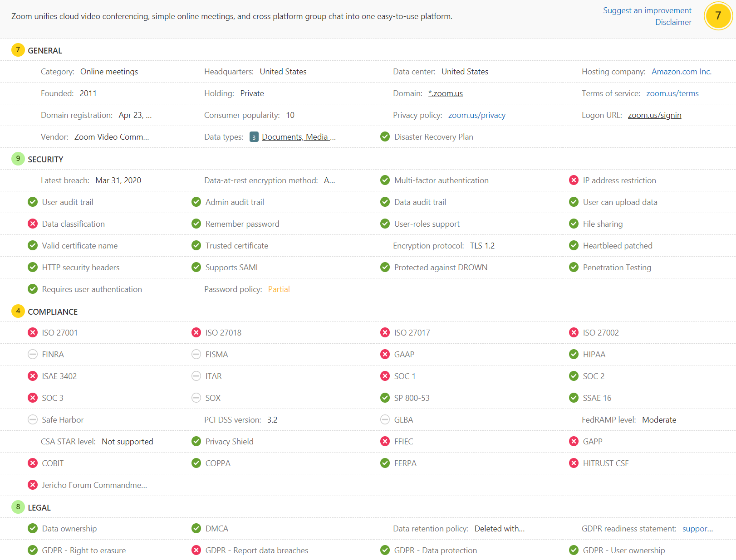Click the User audit trail check icon

pos(33,202)
